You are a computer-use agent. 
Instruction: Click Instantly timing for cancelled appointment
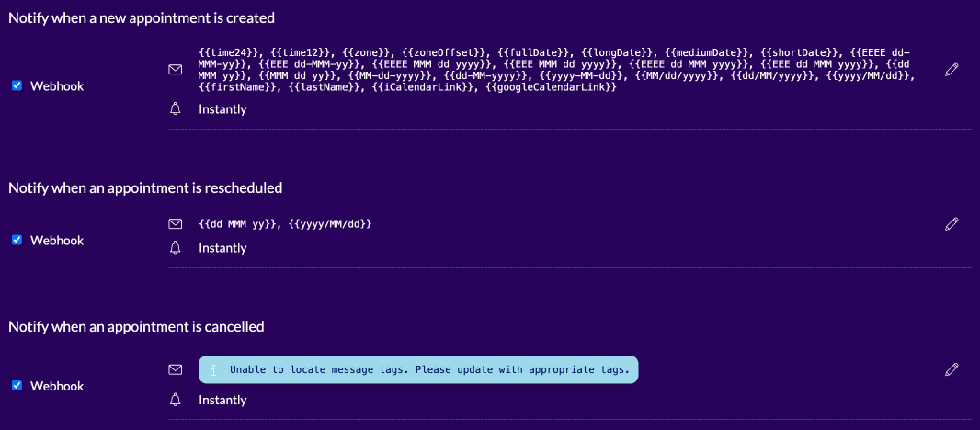pyautogui.click(x=222, y=400)
